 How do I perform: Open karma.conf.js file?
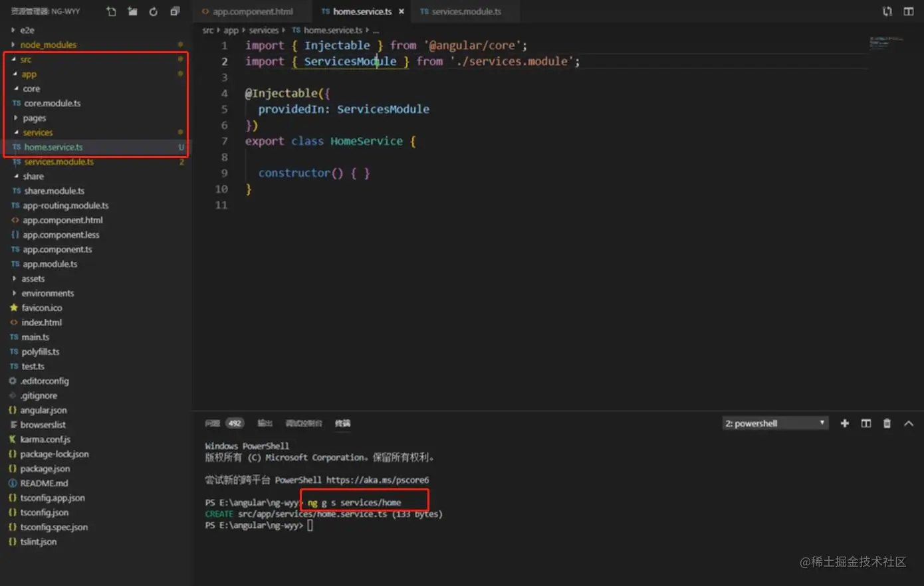click(45, 439)
